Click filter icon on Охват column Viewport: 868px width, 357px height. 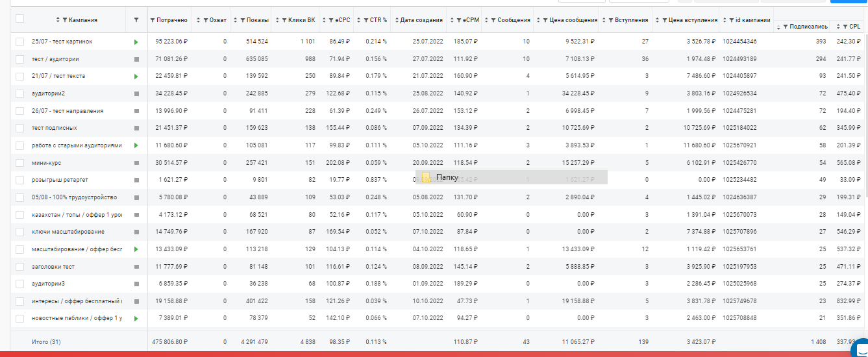click(206, 20)
